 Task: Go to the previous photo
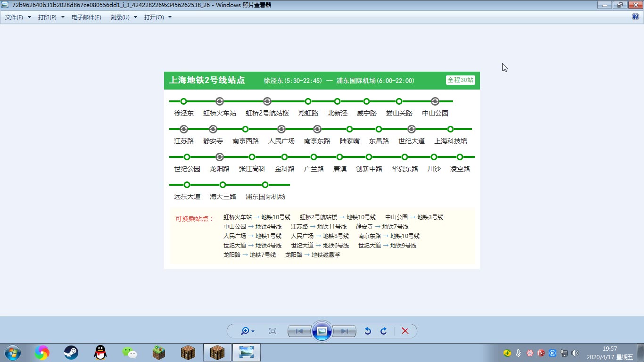pyautogui.click(x=299, y=331)
